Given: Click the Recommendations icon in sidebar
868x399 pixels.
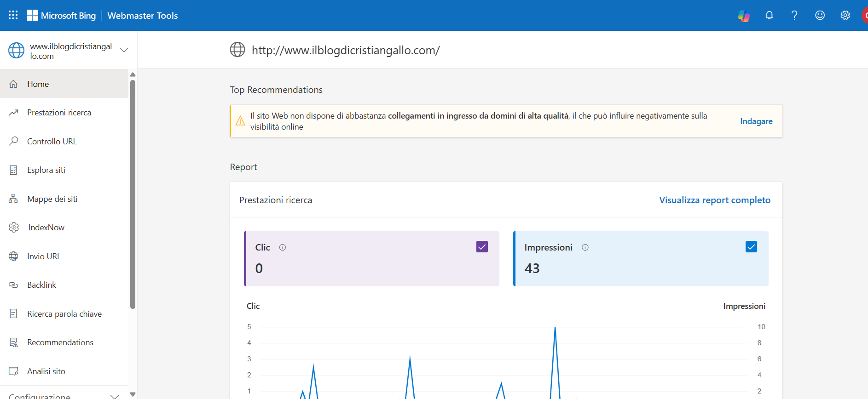Looking at the screenshot, I should 13,342.
